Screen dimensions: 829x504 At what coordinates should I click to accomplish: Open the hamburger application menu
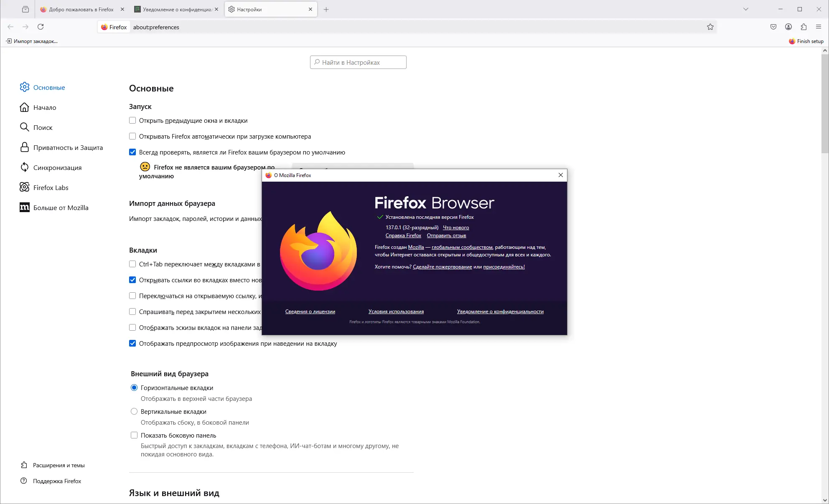(x=819, y=27)
